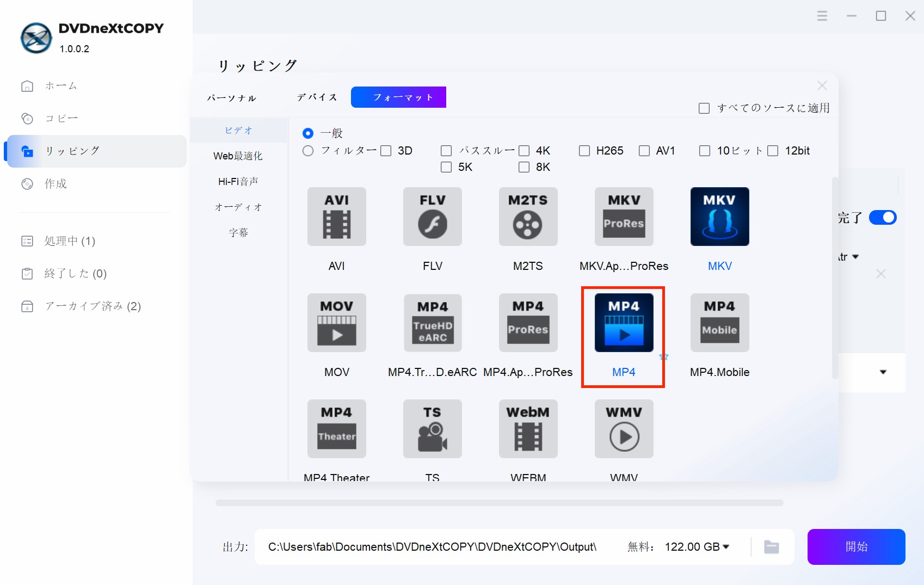Enable the 10ビット checkbox
Screen dimensions: 924x585
coord(705,151)
